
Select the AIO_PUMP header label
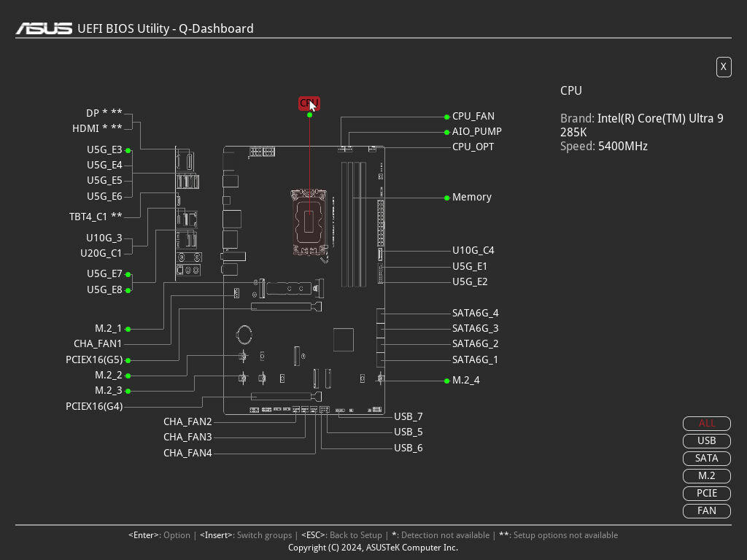[476, 131]
